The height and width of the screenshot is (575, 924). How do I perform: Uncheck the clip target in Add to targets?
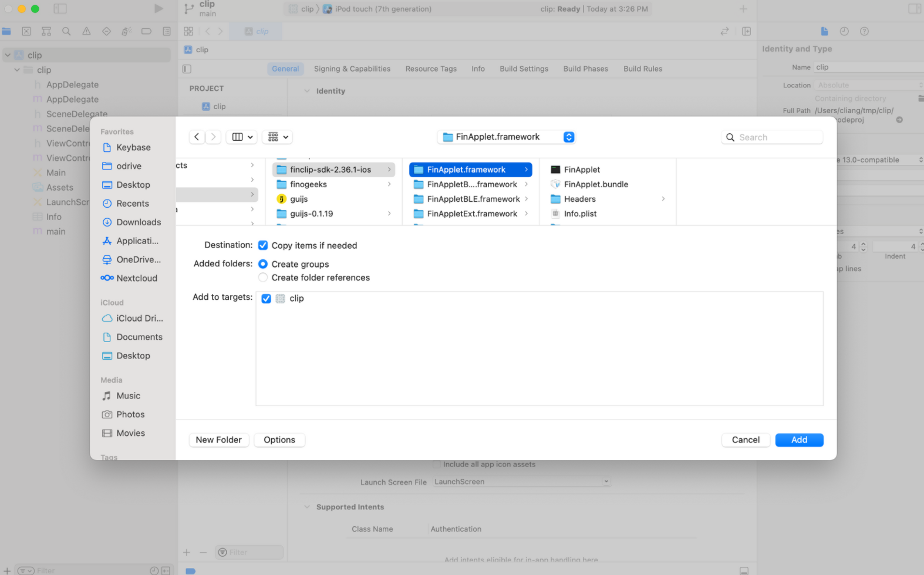[x=267, y=299]
